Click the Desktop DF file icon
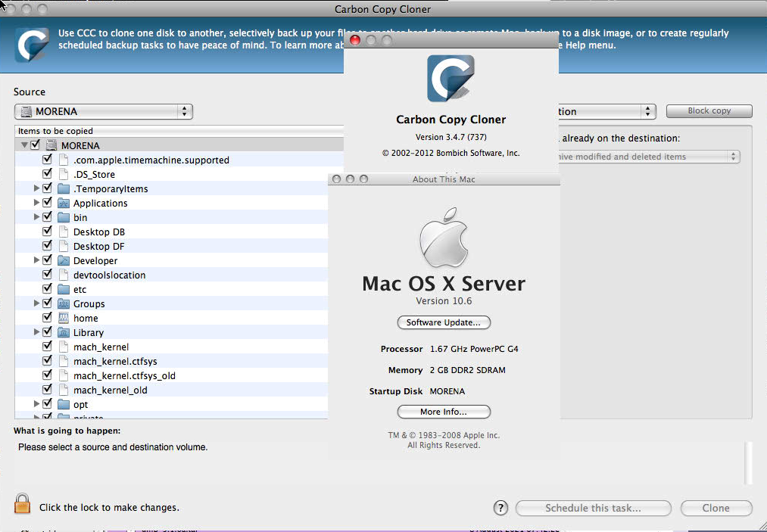767x532 pixels. (x=63, y=246)
